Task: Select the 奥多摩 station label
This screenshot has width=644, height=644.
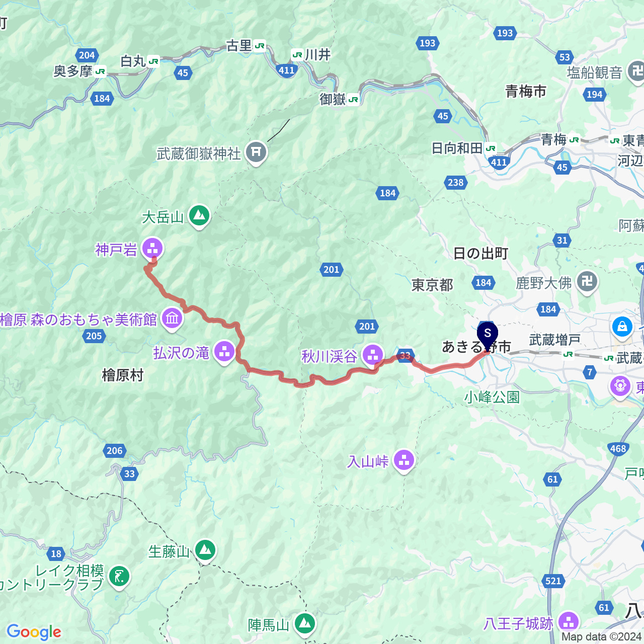Action: click(x=73, y=71)
